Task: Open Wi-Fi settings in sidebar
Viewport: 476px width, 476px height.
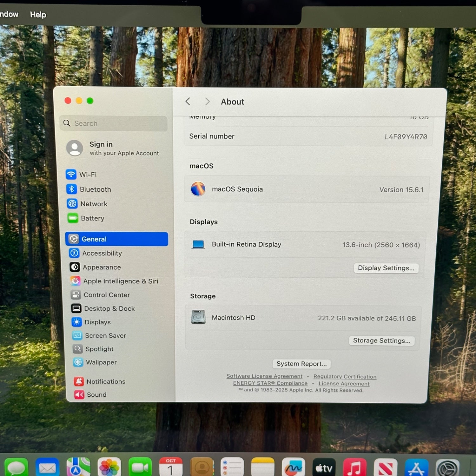Action: (x=88, y=175)
